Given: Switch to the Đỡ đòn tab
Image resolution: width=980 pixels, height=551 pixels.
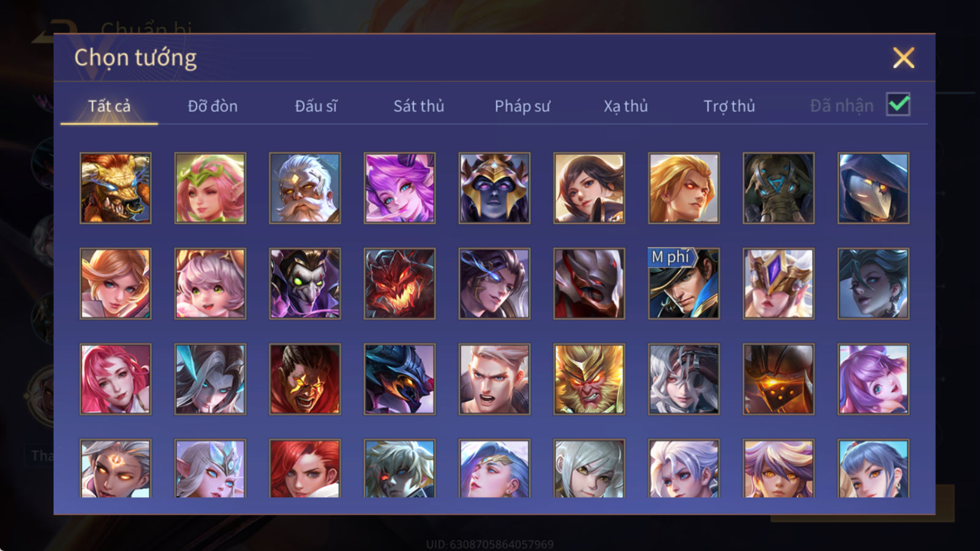Looking at the screenshot, I should click(213, 106).
